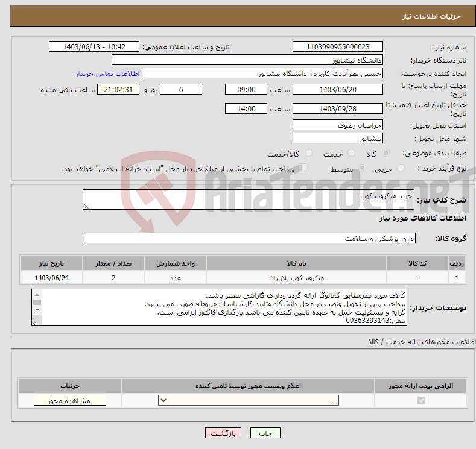Click the goods group field دارو، پزشکی و سلامت
Viewport: 476px width, 449px height.
(250, 238)
